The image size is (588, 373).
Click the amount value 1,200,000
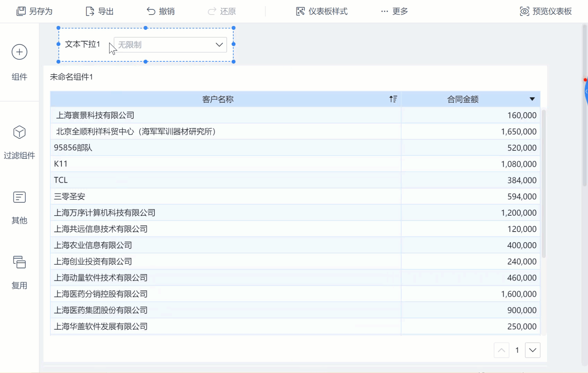[519, 213]
